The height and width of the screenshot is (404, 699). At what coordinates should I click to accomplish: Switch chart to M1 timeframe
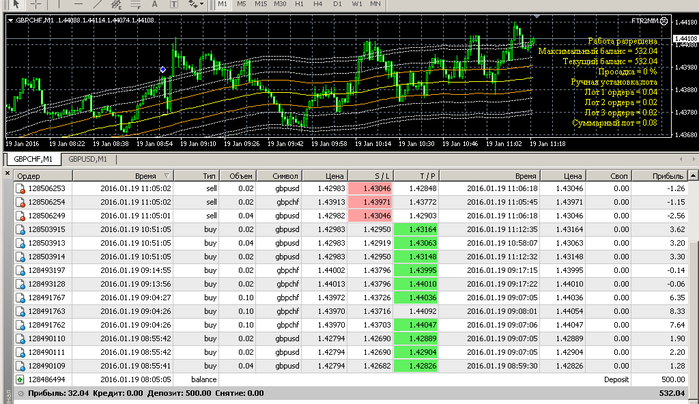[x=222, y=4]
